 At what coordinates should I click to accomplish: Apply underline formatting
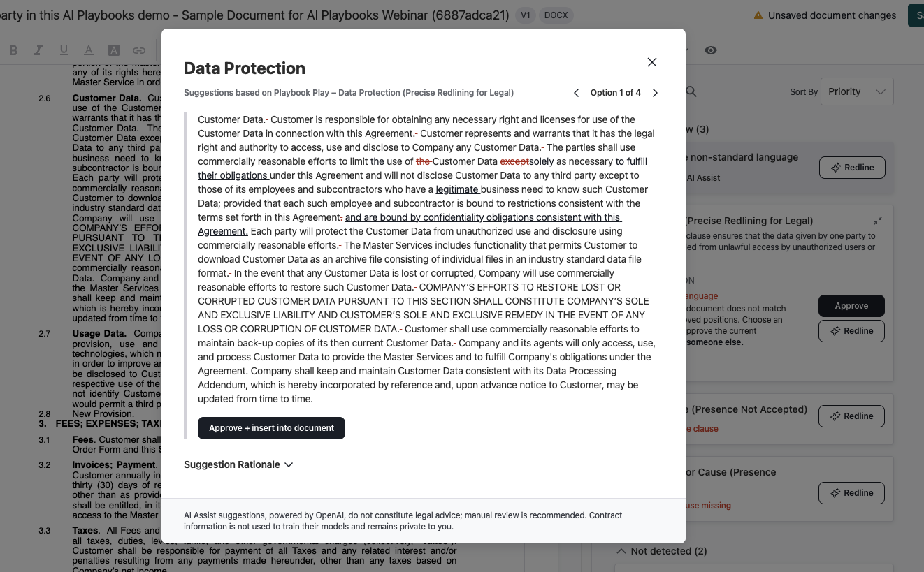63,50
